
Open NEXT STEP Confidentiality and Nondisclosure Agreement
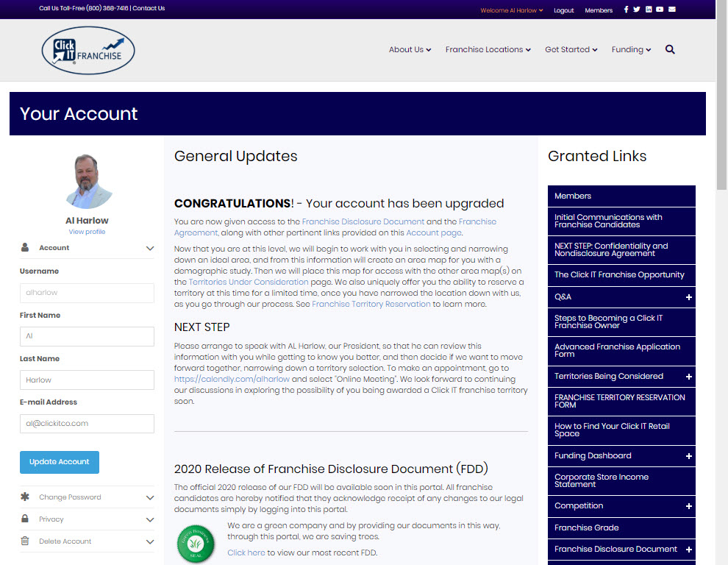point(621,250)
